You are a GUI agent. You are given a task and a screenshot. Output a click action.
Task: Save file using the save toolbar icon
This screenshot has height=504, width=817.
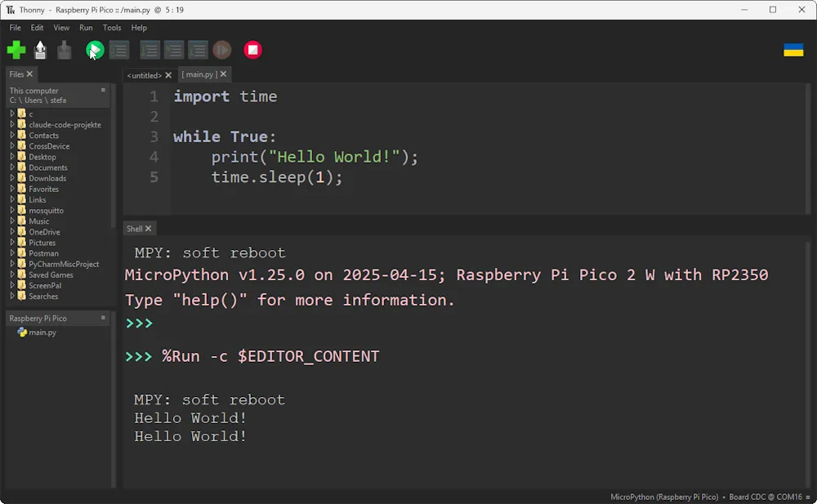64,50
